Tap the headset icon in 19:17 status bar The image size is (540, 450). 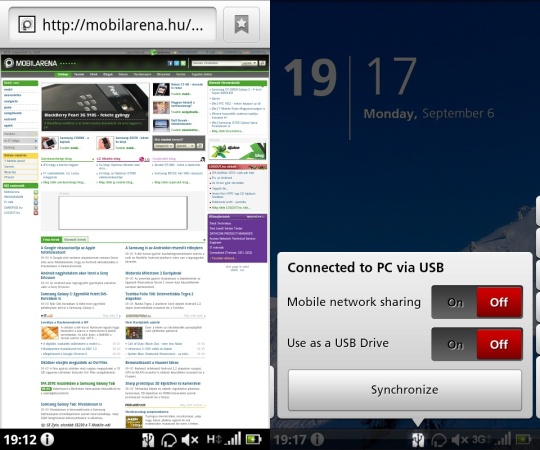(439, 440)
